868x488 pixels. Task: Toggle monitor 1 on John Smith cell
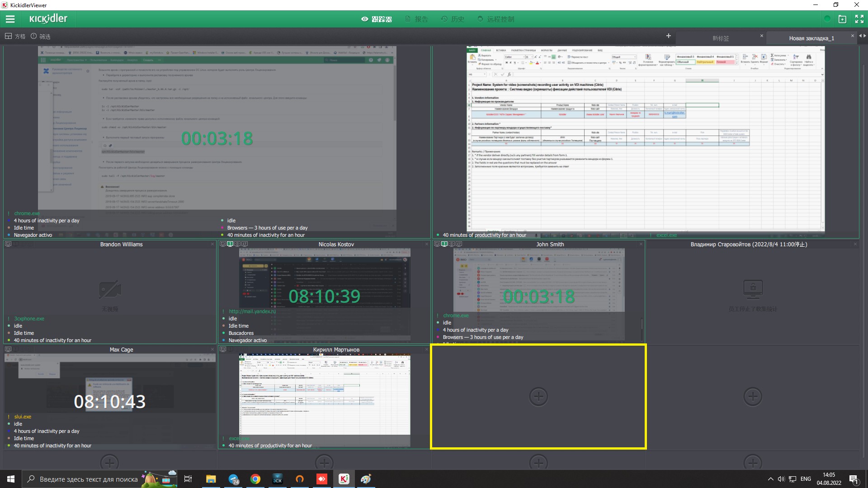[444, 244]
